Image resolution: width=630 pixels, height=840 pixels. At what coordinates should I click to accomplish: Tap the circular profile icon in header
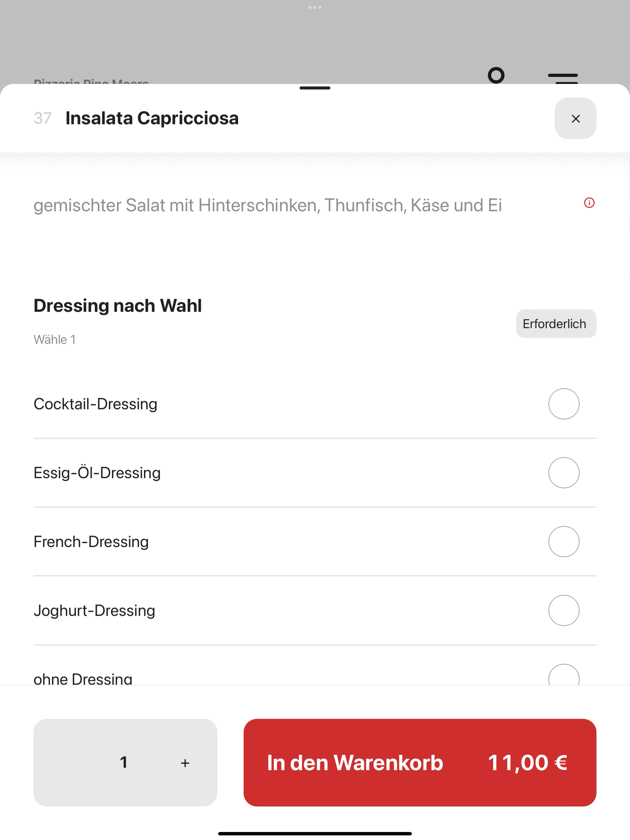pos(496,75)
